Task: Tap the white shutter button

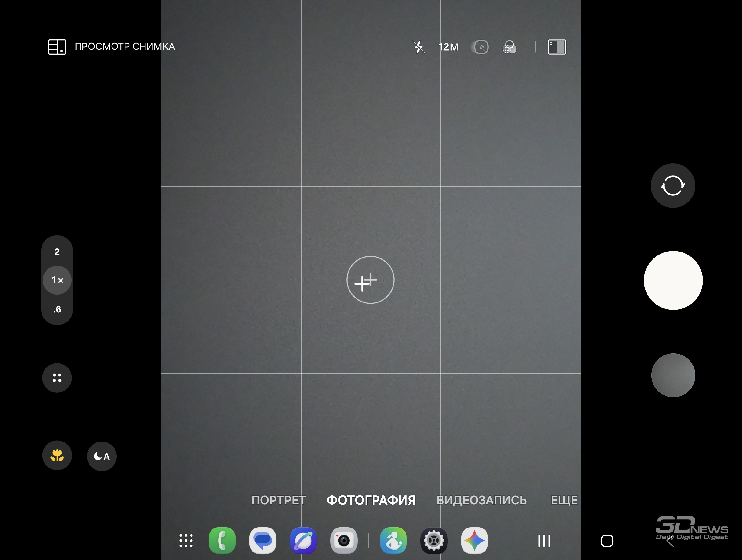Action: (x=673, y=280)
